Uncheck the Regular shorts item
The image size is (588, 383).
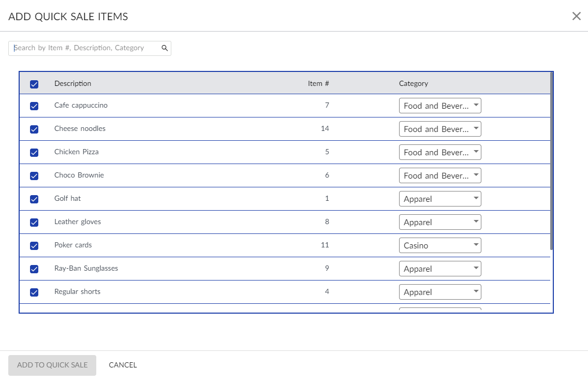[34, 292]
